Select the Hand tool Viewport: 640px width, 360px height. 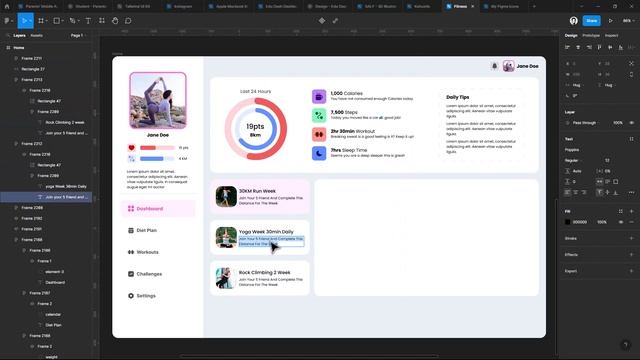[x=115, y=21]
